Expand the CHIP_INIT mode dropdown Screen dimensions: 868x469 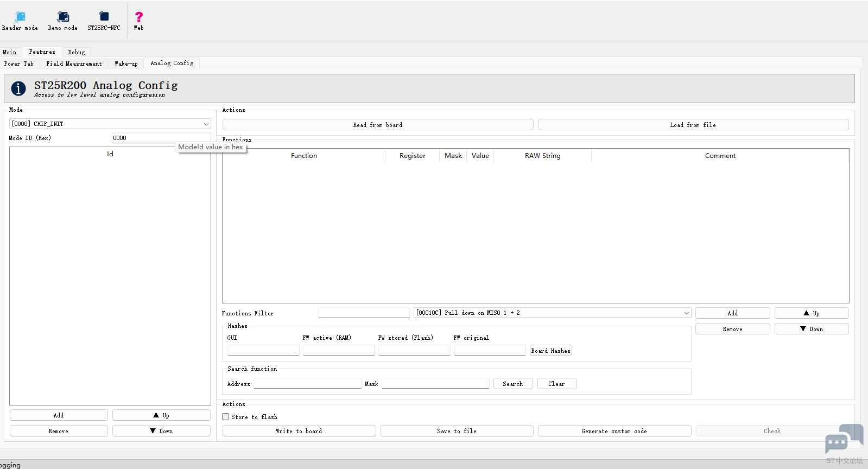click(x=110, y=124)
